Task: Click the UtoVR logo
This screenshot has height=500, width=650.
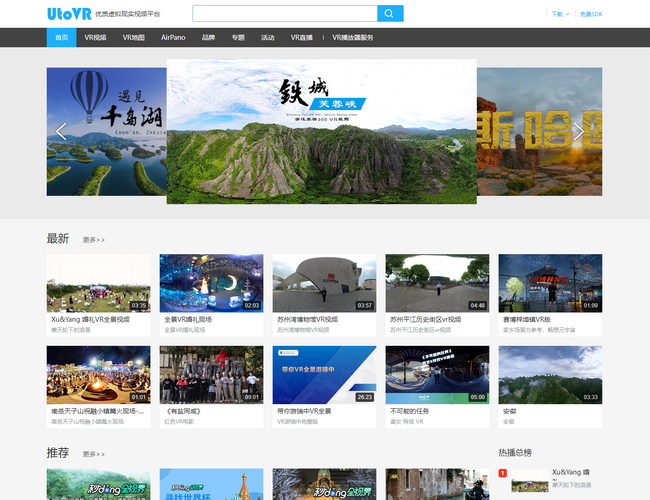Action: click(x=67, y=13)
